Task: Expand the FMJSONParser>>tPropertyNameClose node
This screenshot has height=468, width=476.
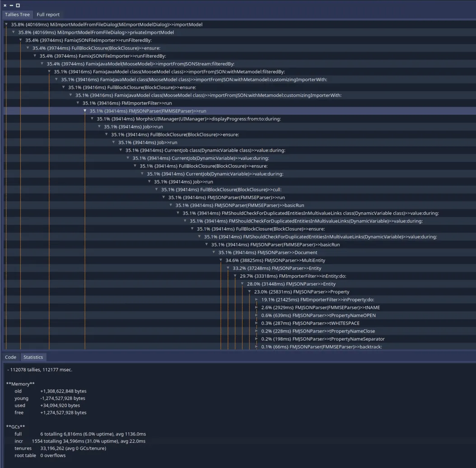Action: (257, 331)
